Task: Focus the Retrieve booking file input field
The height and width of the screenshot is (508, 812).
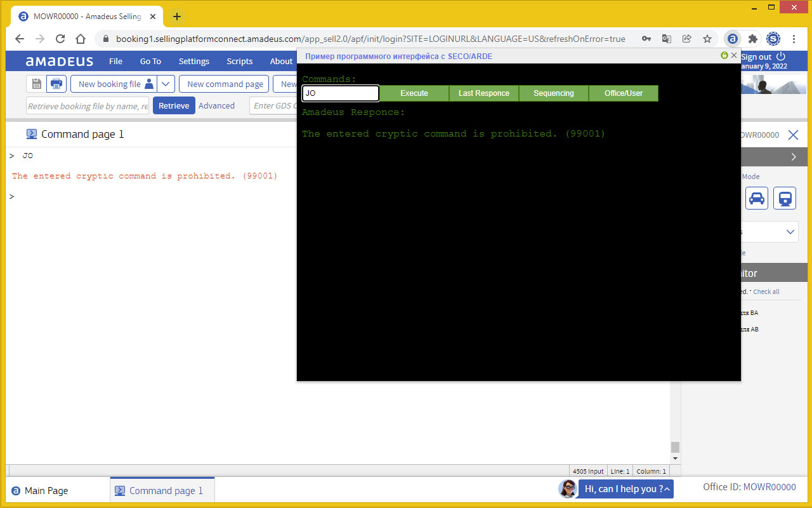Action: click(88, 105)
